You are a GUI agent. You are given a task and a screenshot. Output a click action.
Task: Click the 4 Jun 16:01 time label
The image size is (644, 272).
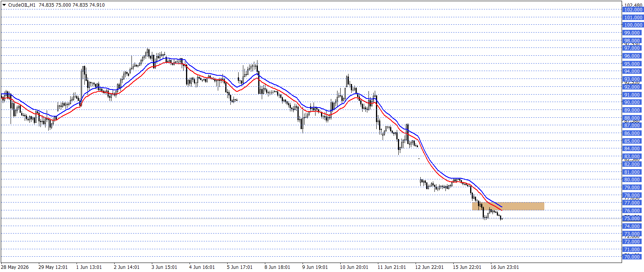(x=202, y=267)
